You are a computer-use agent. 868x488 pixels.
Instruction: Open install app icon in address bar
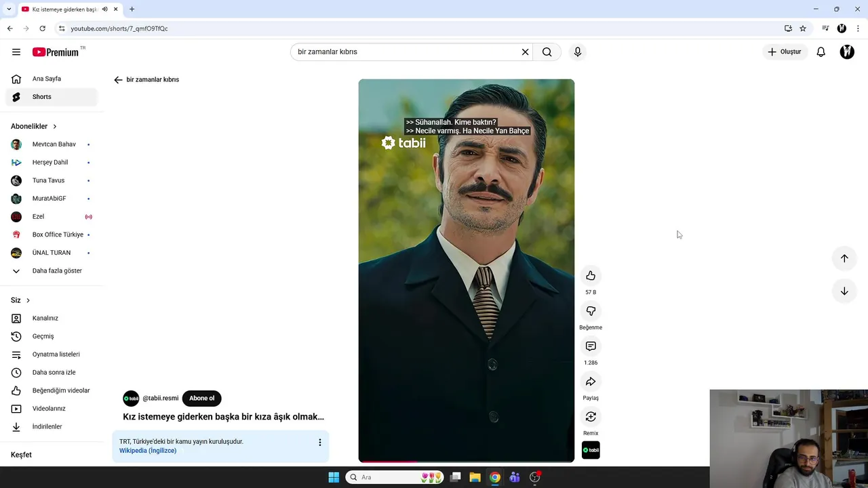click(788, 28)
